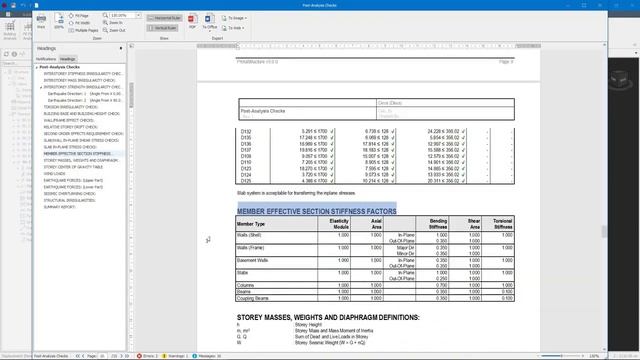The width and height of the screenshot is (640, 360).
Task: Collapse Interstorey Strength Irregularity Check node
Action: click(41, 87)
